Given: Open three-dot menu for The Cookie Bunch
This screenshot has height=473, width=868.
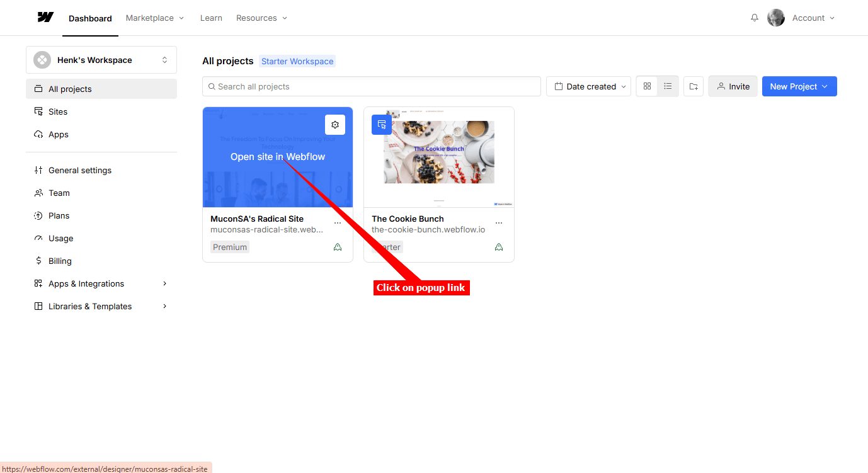Looking at the screenshot, I should pos(499,223).
